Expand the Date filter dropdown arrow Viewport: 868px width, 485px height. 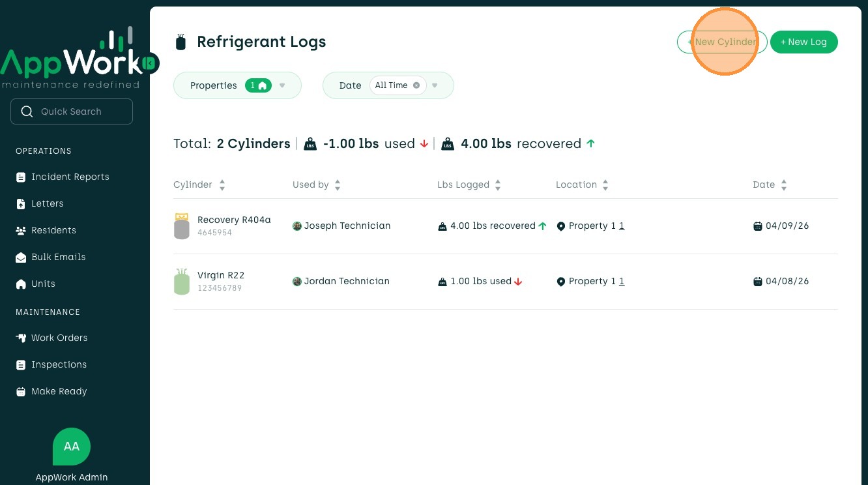tap(435, 85)
